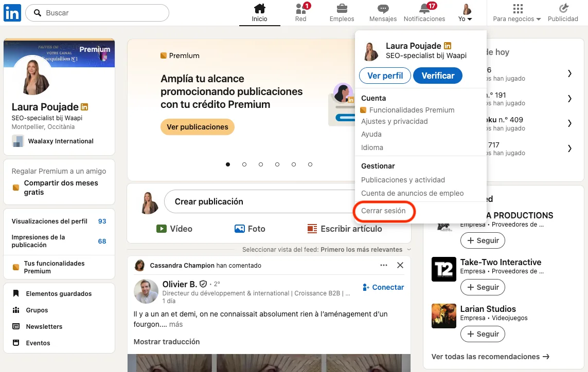588x372 pixels.
Task: Click Olivier B. profile photo
Action: pyautogui.click(x=146, y=291)
